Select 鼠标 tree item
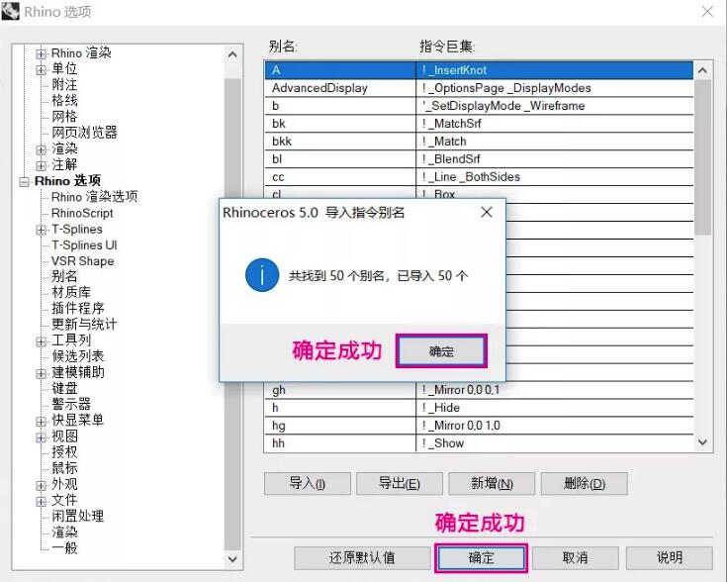 pos(64,468)
